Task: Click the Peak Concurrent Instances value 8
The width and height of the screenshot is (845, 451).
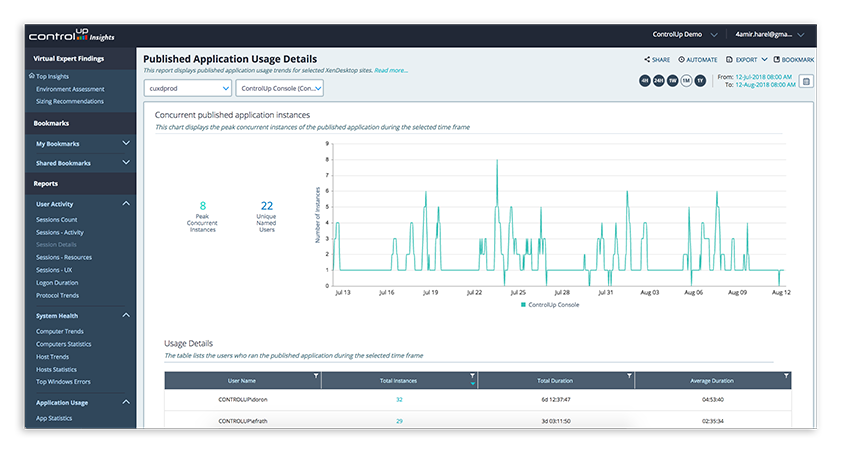Action: tap(203, 206)
